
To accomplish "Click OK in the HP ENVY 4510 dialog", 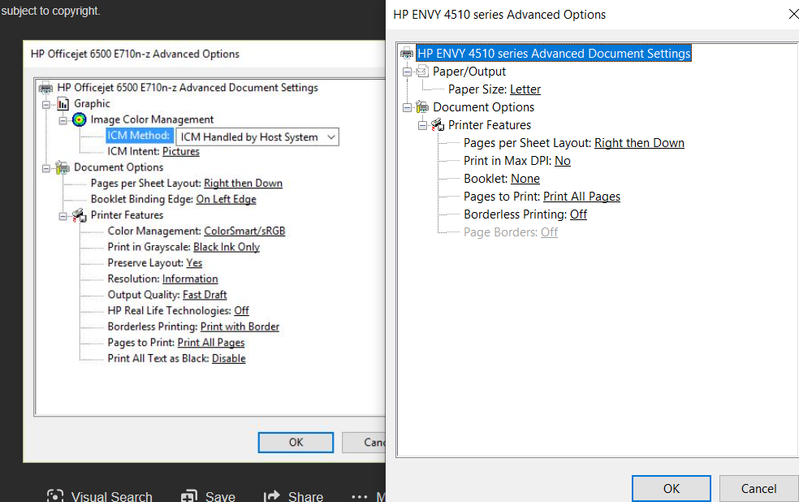I will [671, 488].
